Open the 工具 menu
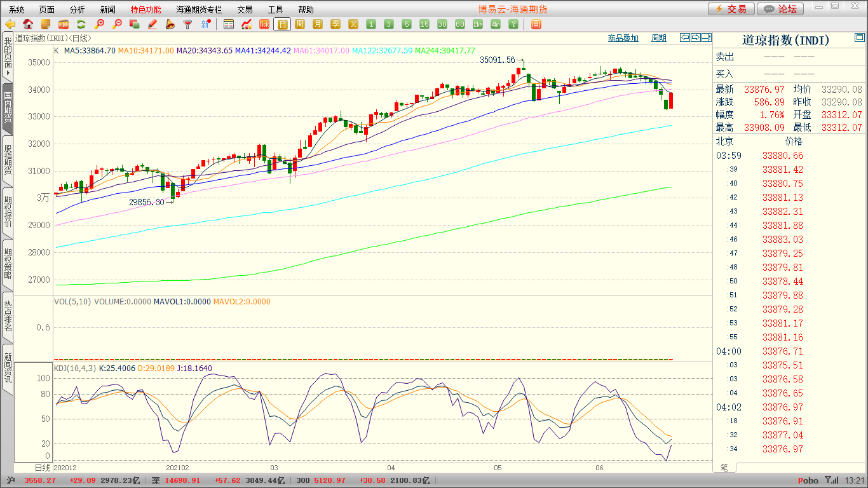The image size is (868, 488). coord(275,10)
